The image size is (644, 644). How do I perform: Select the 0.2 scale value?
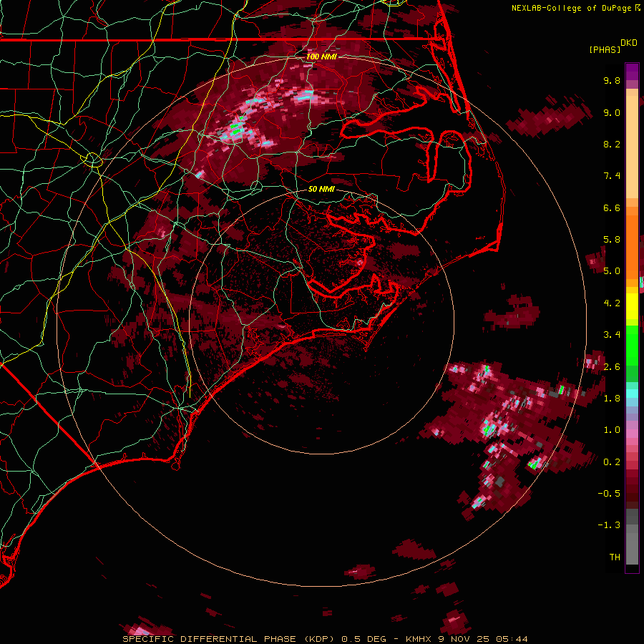[x=612, y=462]
